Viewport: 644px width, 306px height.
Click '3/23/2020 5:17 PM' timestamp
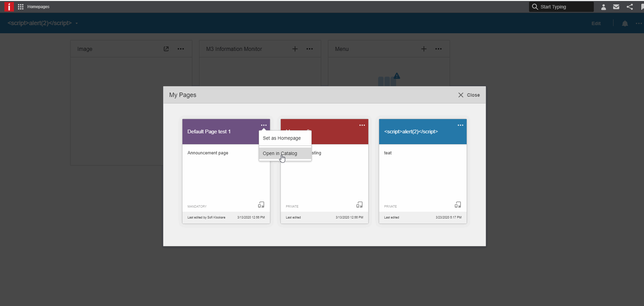(449, 217)
